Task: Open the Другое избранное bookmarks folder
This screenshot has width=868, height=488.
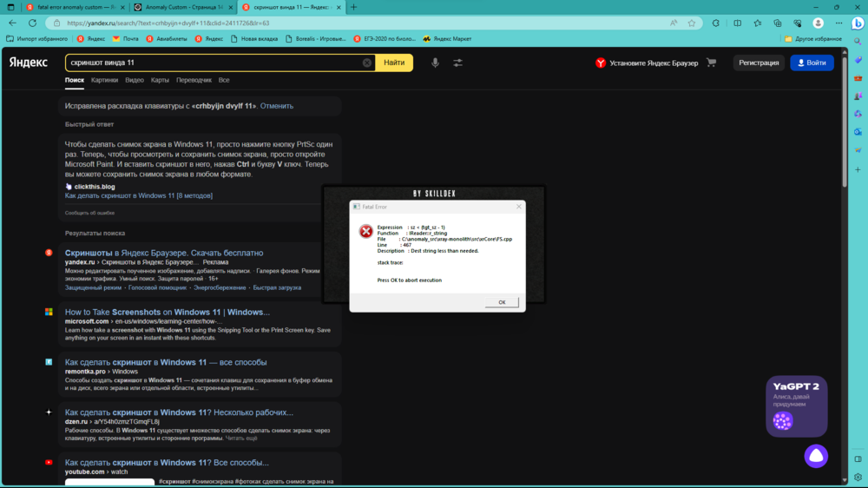Action: [812, 38]
